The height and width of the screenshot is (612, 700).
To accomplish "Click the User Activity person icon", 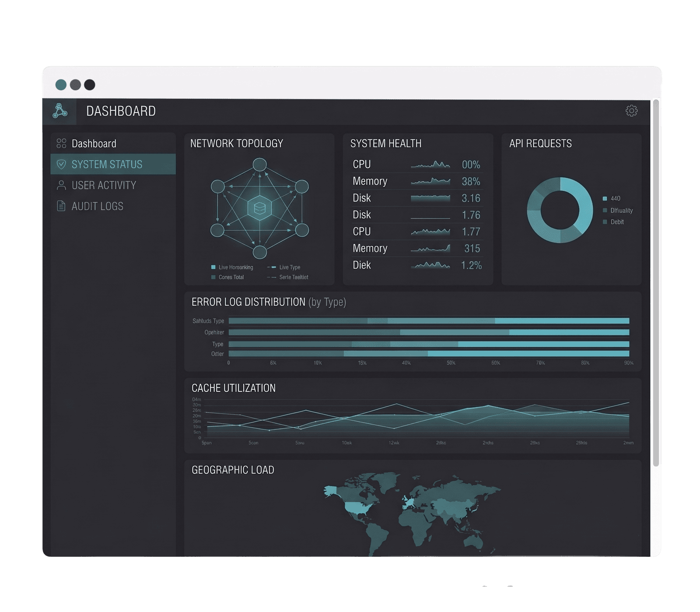I will click(x=61, y=185).
